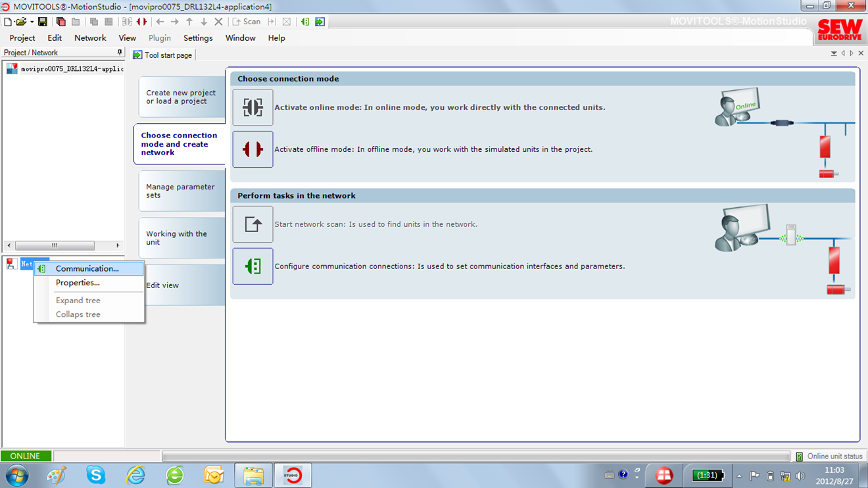868x488 pixels.
Task: Save project with the floppy disk toolbar icon
Action: 43,22
